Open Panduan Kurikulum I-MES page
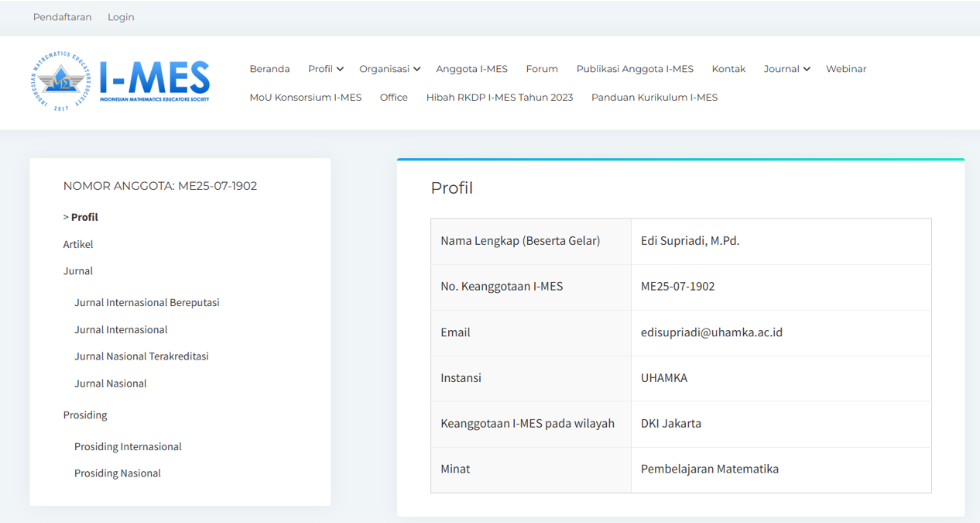This screenshot has width=980, height=523. [654, 98]
